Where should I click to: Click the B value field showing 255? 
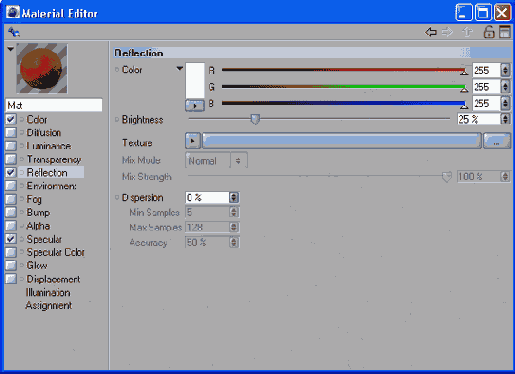486,103
